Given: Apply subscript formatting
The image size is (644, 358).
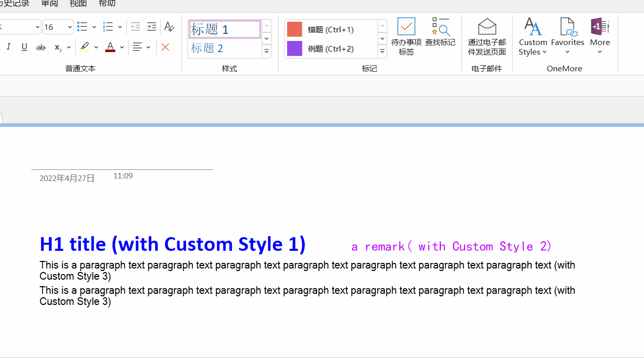Looking at the screenshot, I should [59, 47].
